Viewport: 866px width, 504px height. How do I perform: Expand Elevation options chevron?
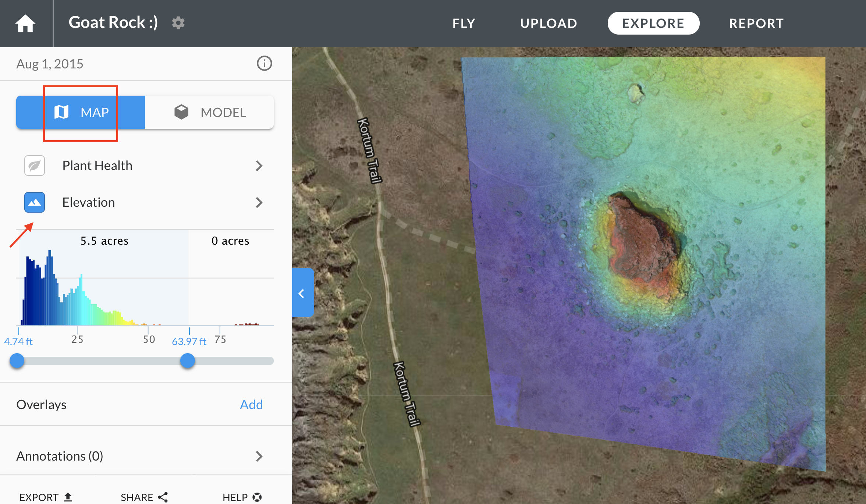(x=259, y=202)
